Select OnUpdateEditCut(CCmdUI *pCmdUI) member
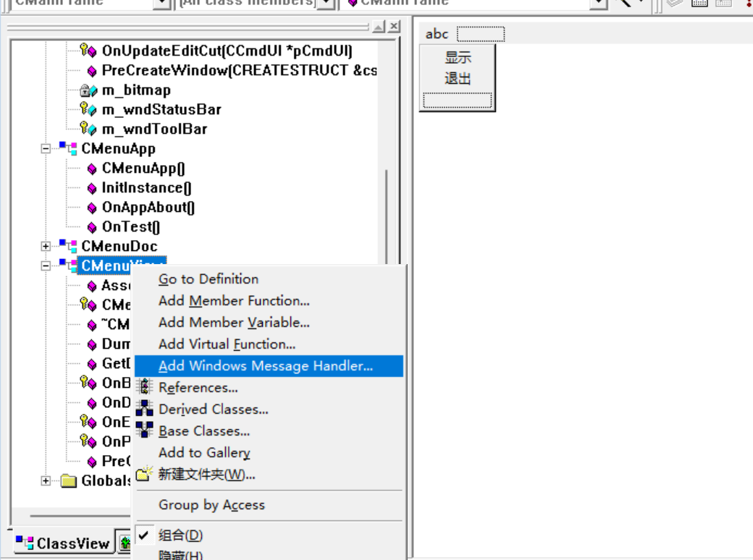Image resolution: width=753 pixels, height=560 pixels. (x=227, y=51)
